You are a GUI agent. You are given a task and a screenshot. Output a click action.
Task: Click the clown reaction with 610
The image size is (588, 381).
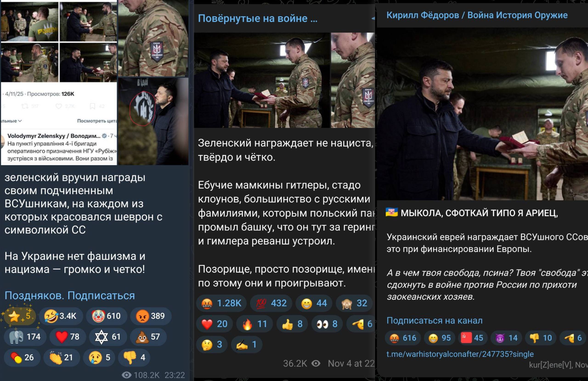(x=106, y=316)
